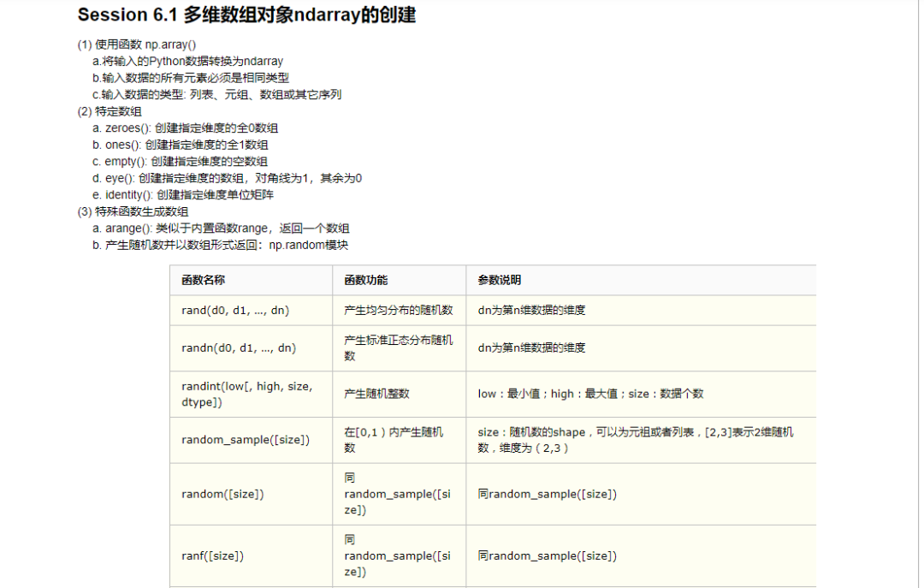Click the vertical scrollbar on the right edge
Viewport: 924px width, 588px height.
point(921,294)
